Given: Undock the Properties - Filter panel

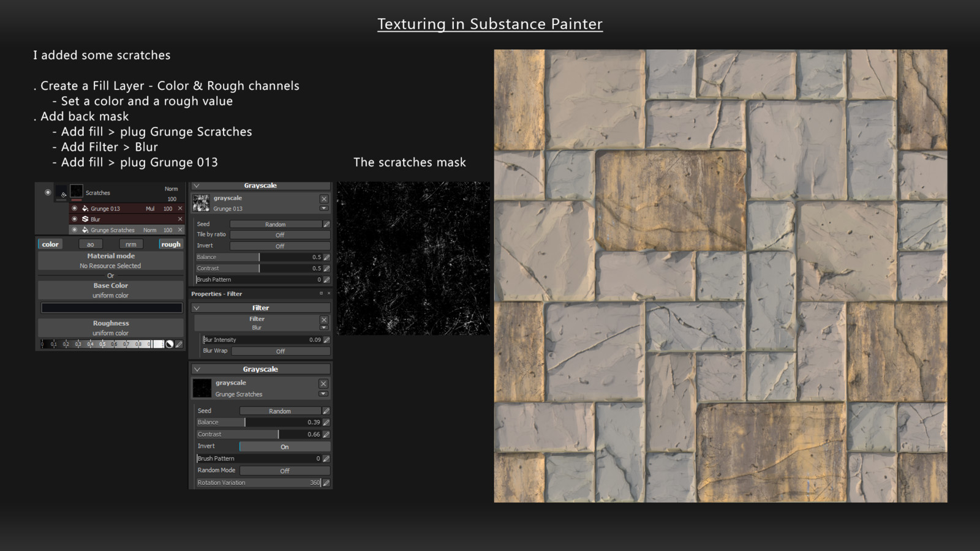Looking at the screenshot, I should point(321,293).
